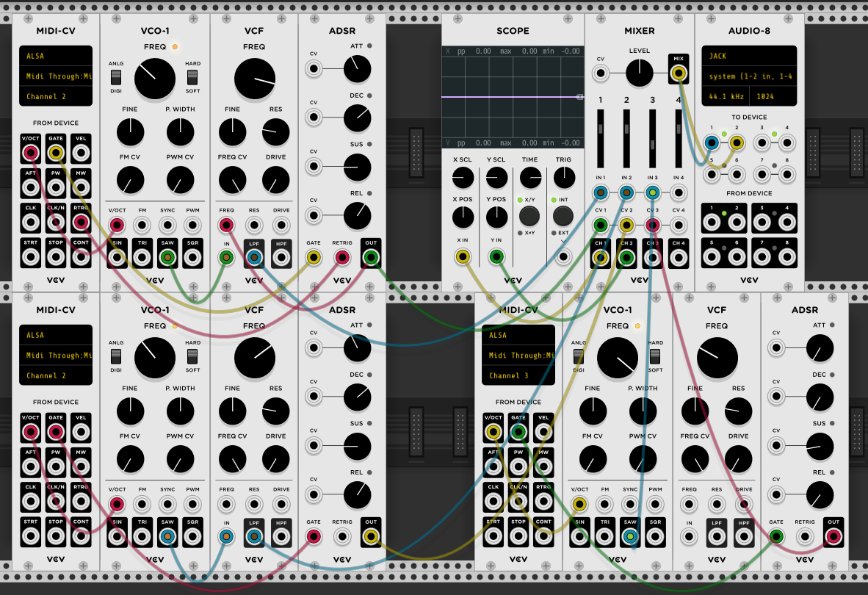Flip the HARD/SOFT switch on the lower-right VCO-1
The image size is (868, 595).
click(x=655, y=356)
